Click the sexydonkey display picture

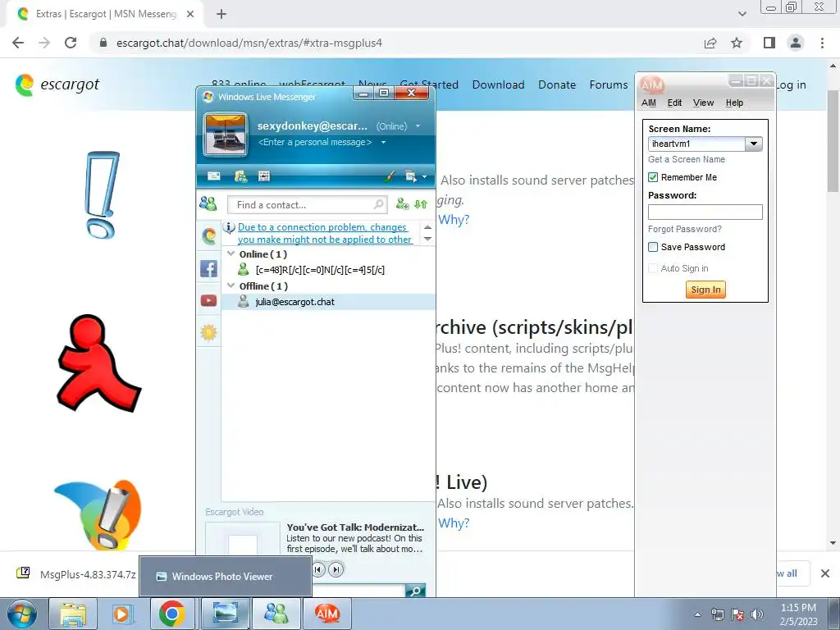pos(226,134)
